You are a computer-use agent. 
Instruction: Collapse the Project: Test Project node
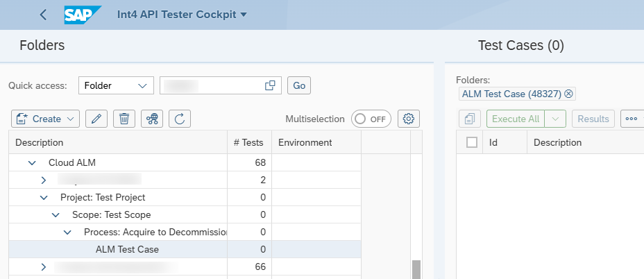pyautogui.click(x=44, y=198)
